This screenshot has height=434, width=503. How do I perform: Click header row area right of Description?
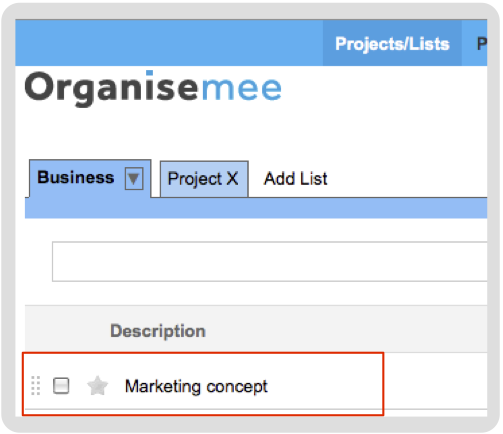[x=347, y=329]
